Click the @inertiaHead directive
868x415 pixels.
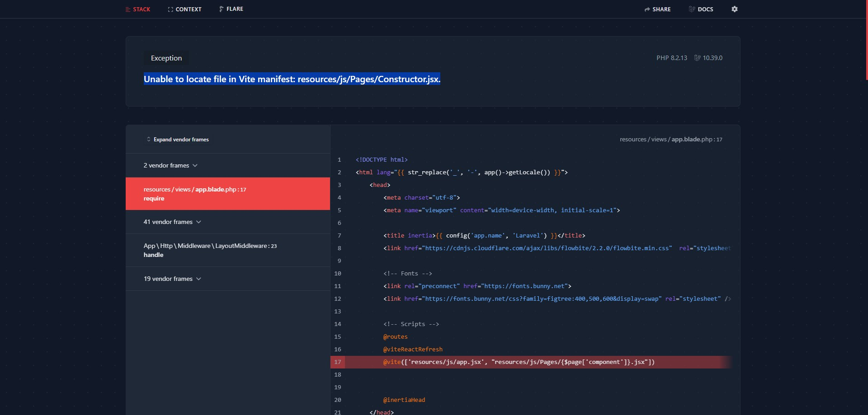pyautogui.click(x=404, y=400)
